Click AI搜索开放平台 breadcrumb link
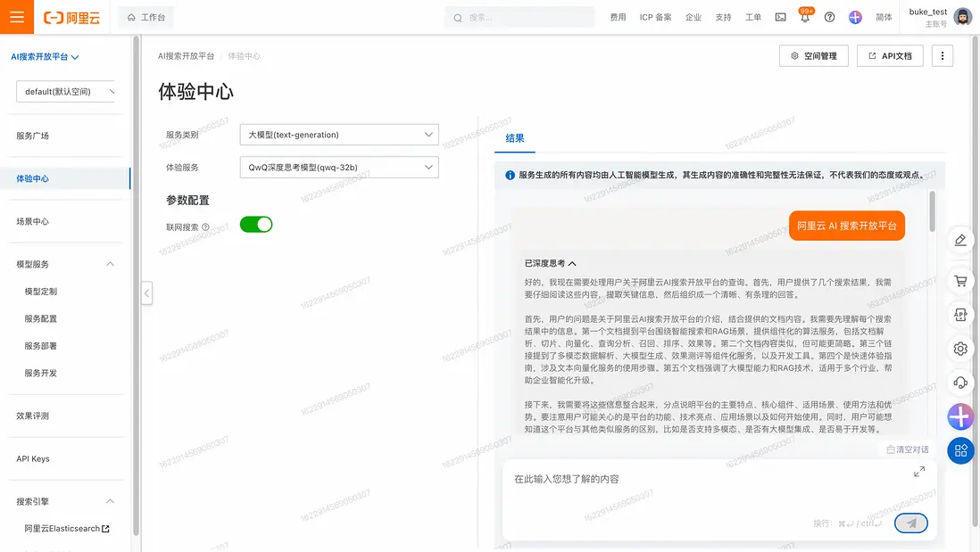980x552 pixels. click(186, 56)
